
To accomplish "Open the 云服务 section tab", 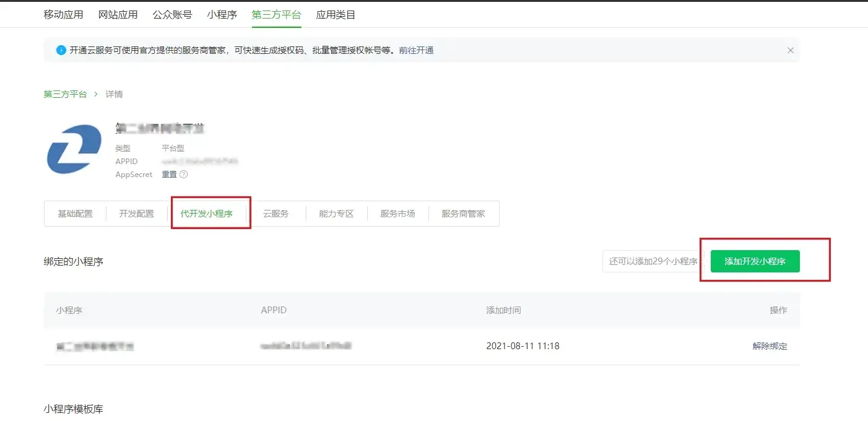I will point(276,214).
